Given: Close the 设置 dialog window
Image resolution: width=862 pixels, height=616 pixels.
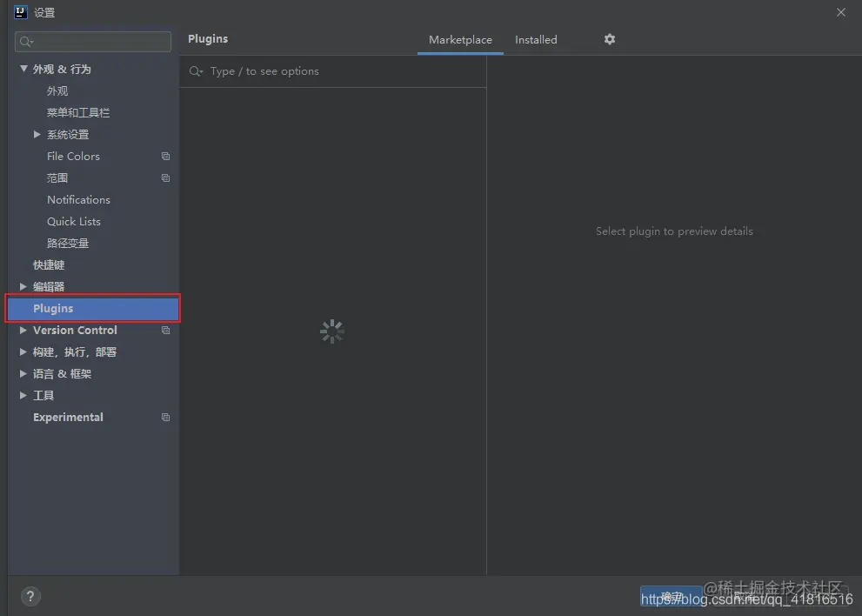Looking at the screenshot, I should [x=841, y=12].
